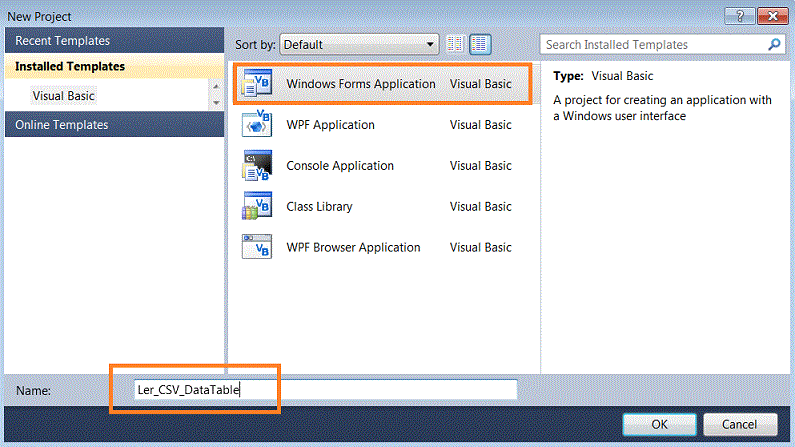Image resolution: width=795 pixels, height=447 pixels.
Task: Open the help question mark button
Action: coord(740,16)
